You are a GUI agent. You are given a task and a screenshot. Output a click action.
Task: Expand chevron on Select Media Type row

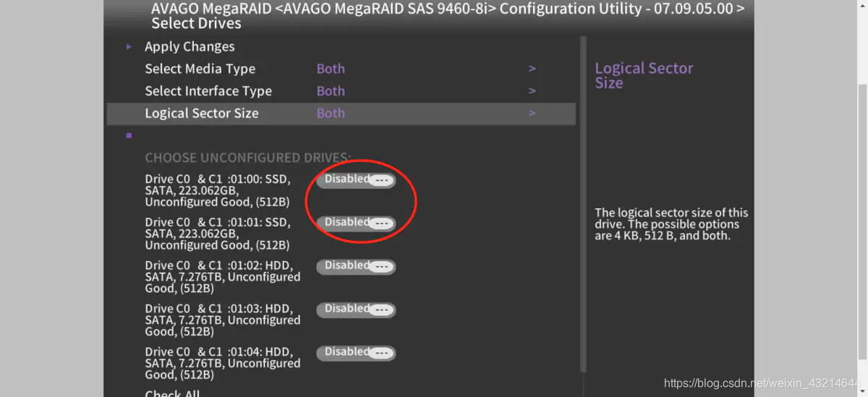(x=532, y=69)
